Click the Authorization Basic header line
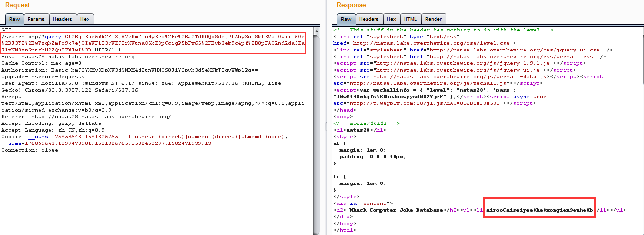 (x=129, y=70)
